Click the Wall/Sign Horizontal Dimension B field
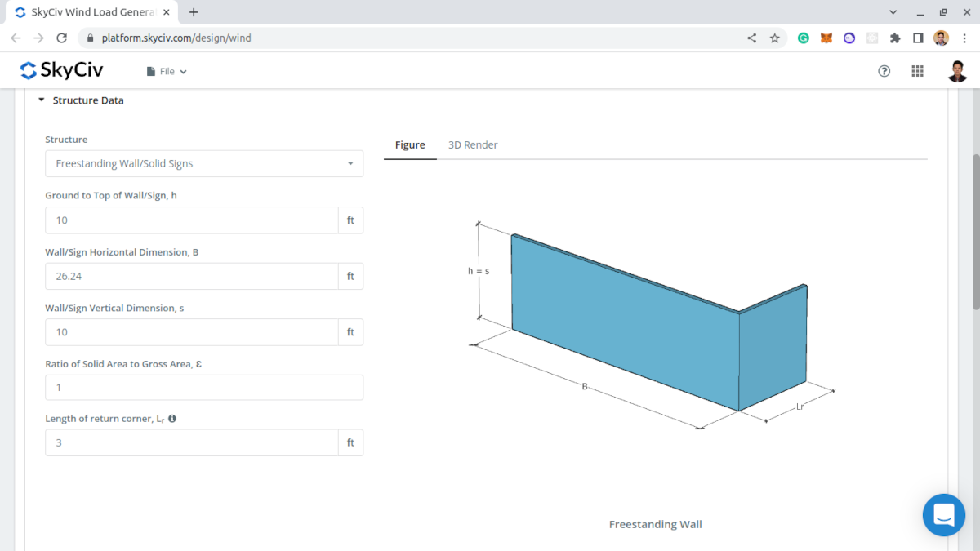The width and height of the screenshot is (980, 551). click(192, 276)
